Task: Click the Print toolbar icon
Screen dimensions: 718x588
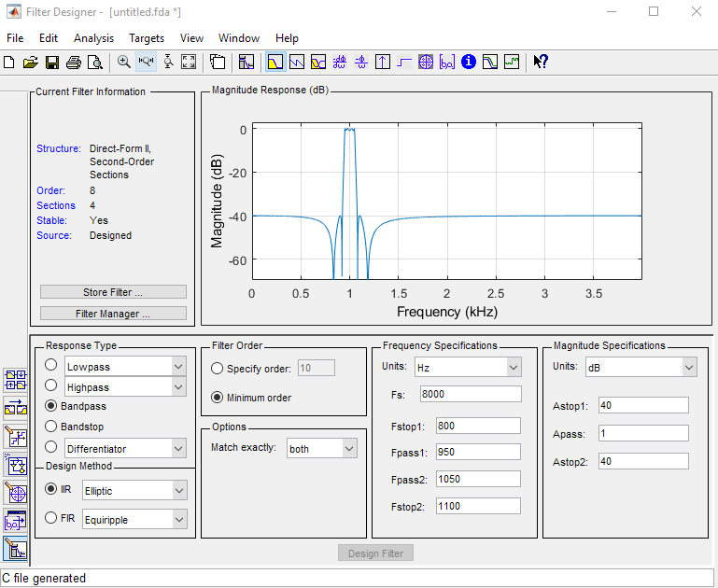Action: (73, 62)
